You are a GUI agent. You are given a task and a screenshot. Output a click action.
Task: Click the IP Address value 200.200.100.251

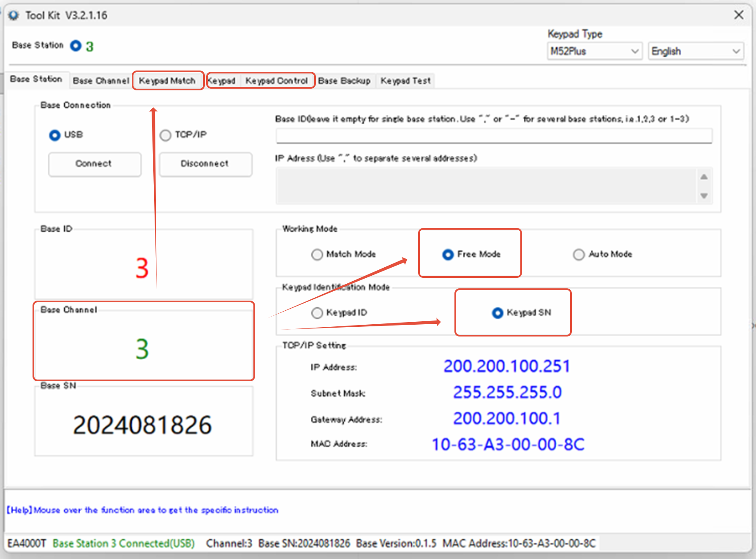[x=507, y=366]
